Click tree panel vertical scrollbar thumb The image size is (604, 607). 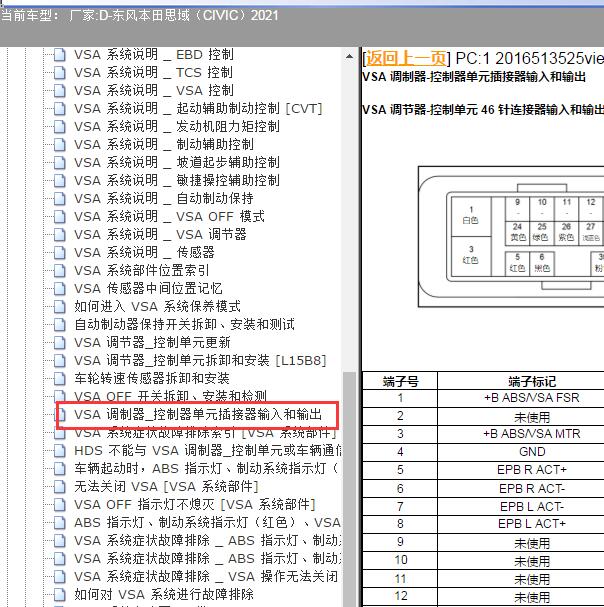(x=349, y=488)
